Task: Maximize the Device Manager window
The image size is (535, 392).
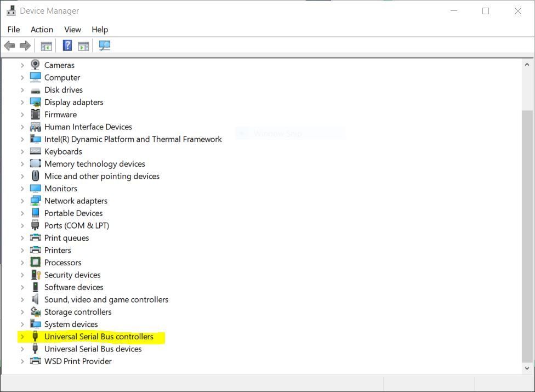Action: click(486, 11)
